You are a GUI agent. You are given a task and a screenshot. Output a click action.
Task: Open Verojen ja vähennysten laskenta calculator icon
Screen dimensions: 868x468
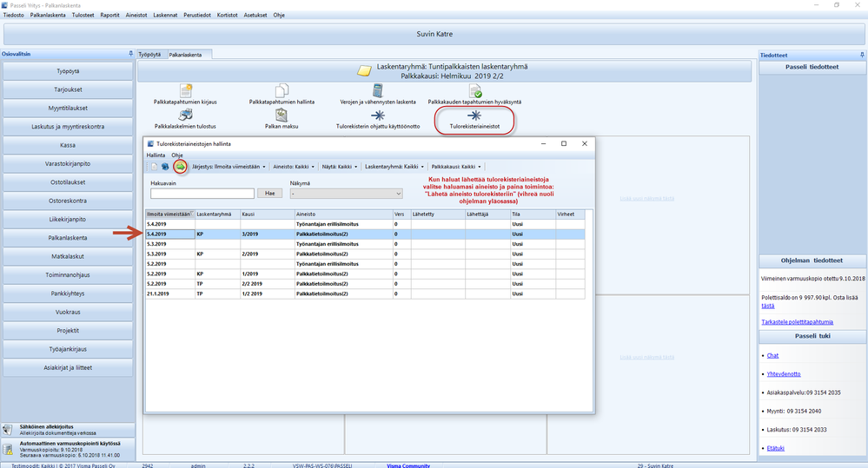click(378, 90)
